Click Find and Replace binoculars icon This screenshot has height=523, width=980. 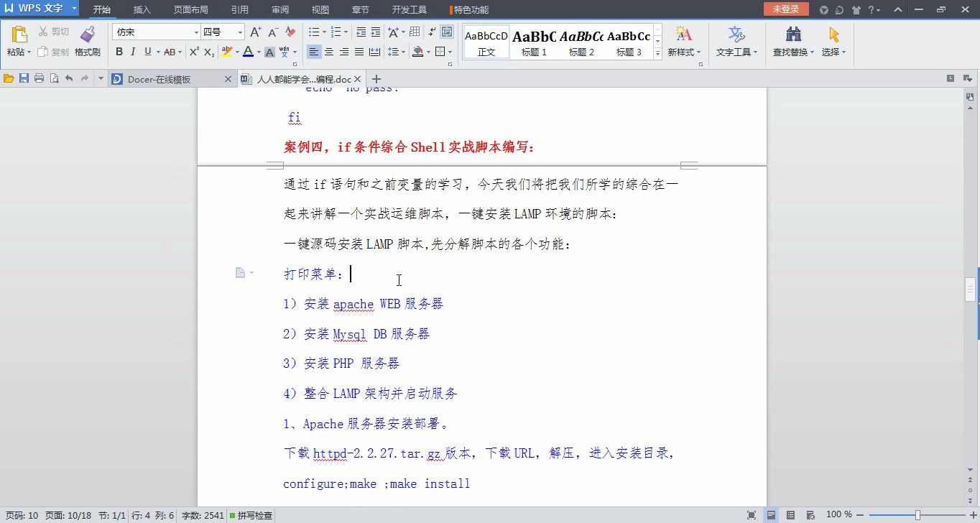pos(793,34)
